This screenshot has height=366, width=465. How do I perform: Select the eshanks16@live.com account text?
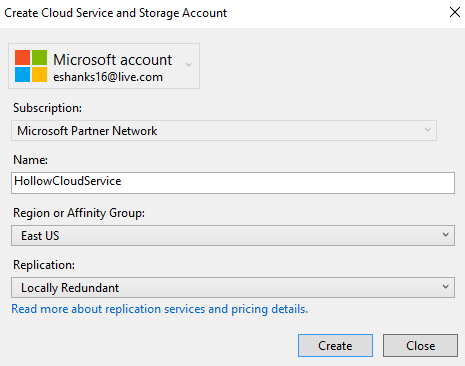(108, 77)
